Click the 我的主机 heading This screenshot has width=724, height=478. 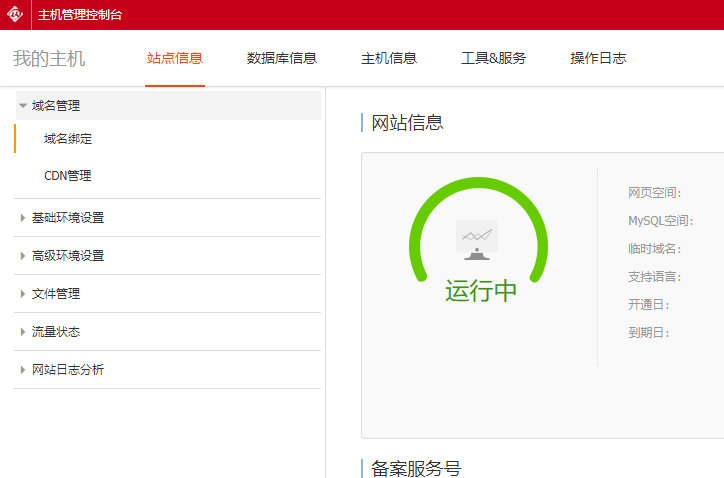point(49,58)
